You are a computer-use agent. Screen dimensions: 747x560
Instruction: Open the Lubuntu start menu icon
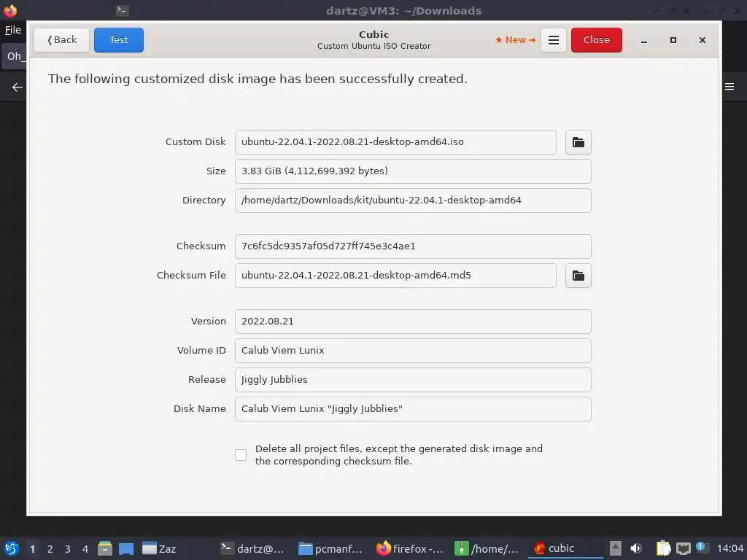12,548
